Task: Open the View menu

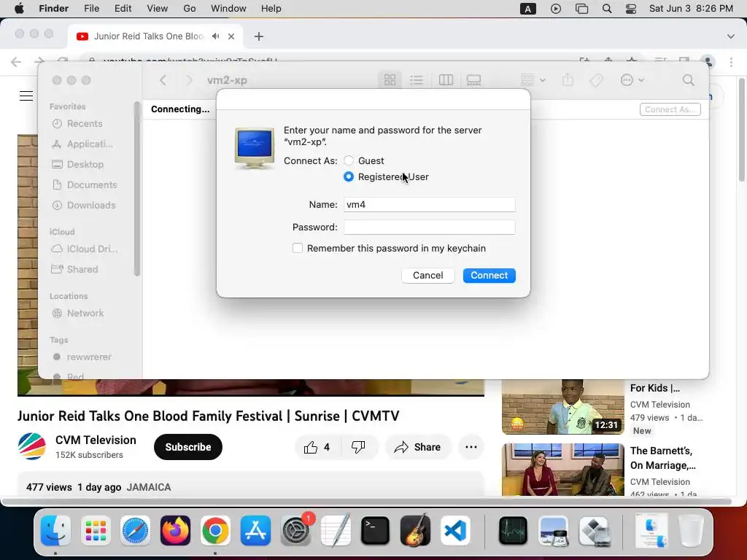Action: pos(158,9)
